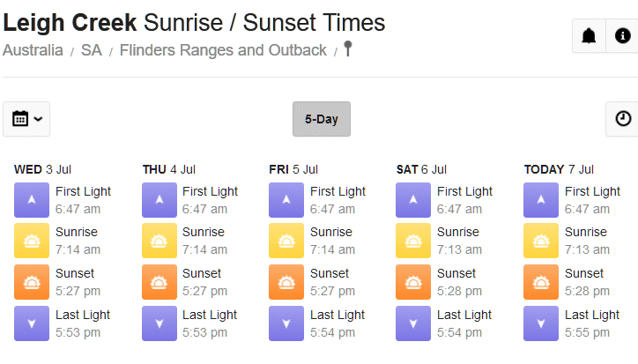Image resolution: width=638 pixels, height=364 pixels.
Task: Click Today's Sunrise icon
Action: tap(541, 241)
